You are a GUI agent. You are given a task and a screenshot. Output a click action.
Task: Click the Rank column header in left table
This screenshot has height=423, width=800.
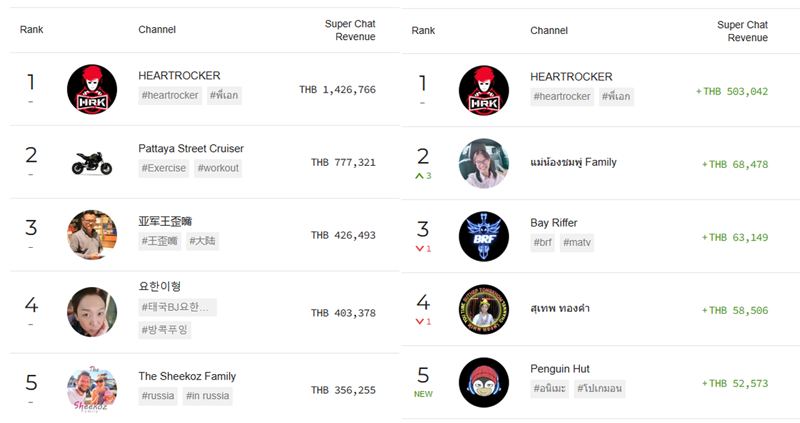(x=32, y=30)
